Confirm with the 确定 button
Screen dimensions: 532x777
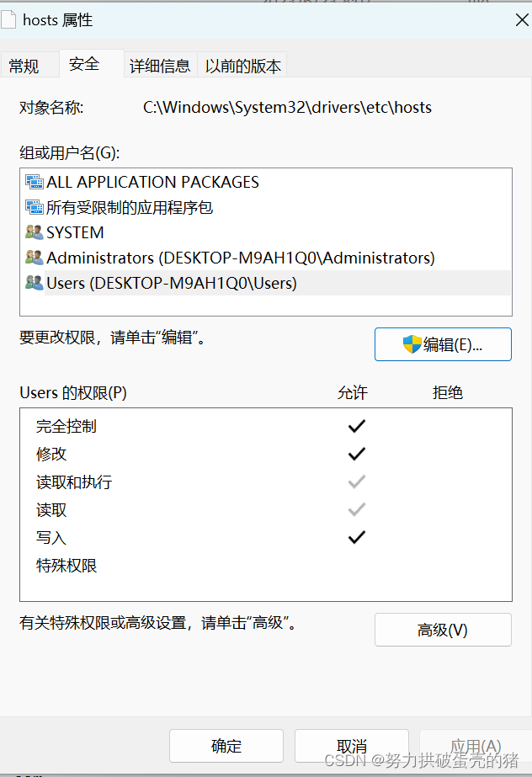(x=226, y=746)
